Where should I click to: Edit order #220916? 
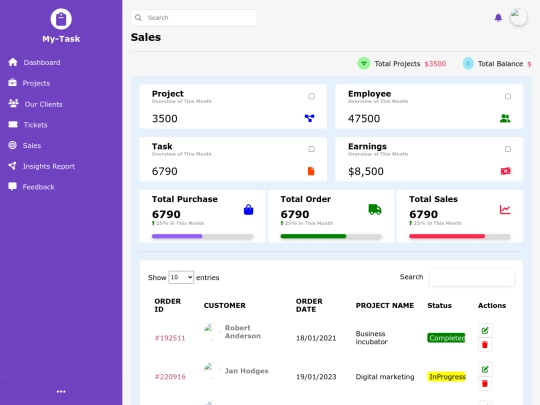[485, 370]
